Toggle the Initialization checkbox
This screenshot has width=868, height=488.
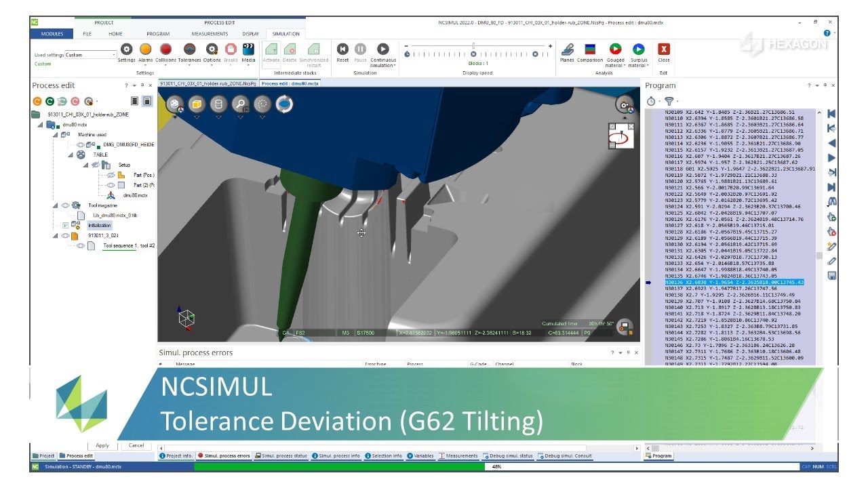pos(66,225)
